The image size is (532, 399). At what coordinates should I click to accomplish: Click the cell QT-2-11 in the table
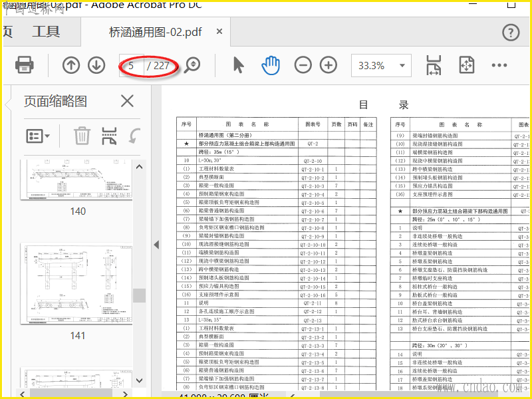(313, 303)
